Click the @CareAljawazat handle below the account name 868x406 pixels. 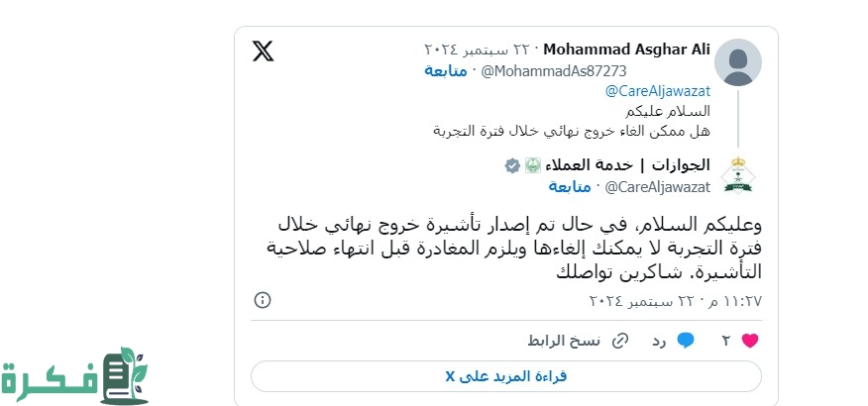point(657,186)
